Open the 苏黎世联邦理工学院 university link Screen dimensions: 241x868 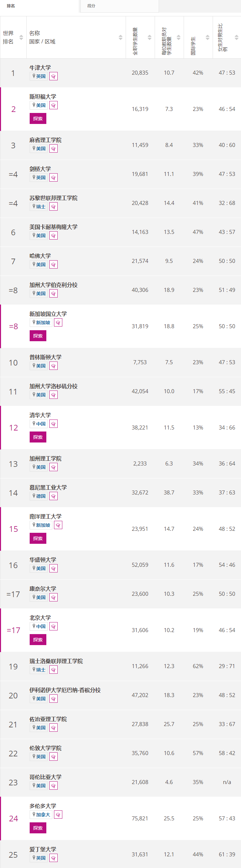pyautogui.click(x=53, y=198)
